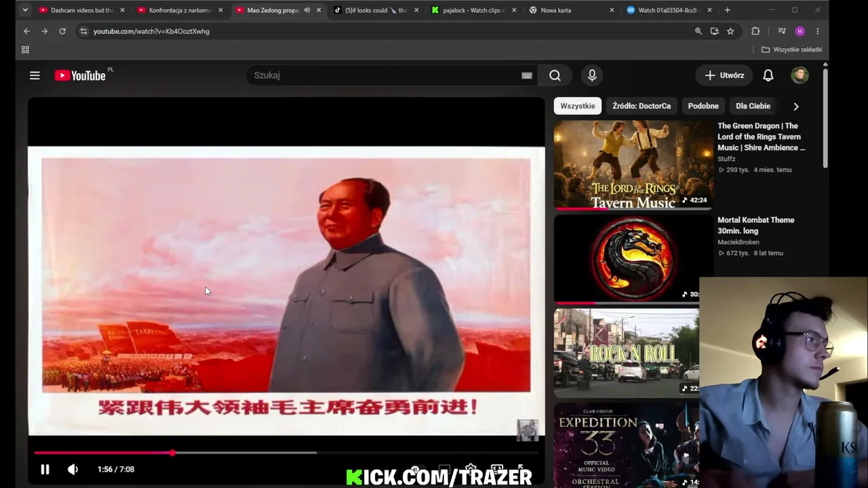Image resolution: width=868 pixels, height=488 pixels.
Task: Open the Wszystkie zakładki bookmarks folder
Action: [791, 49]
